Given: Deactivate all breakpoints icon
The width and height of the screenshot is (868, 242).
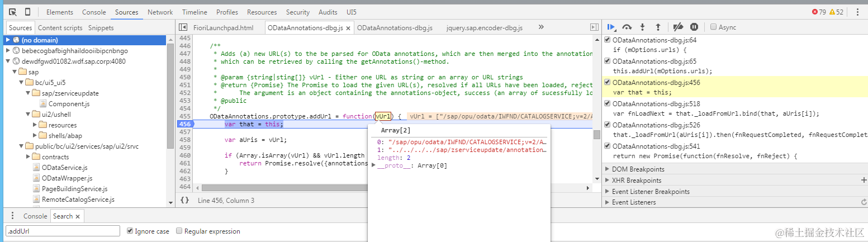Looking at the screenshot, I should coord(678,27).
